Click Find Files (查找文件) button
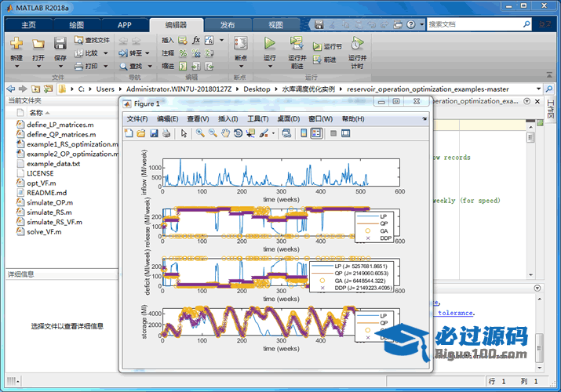The image size is (561, 392). pos(92,40)
